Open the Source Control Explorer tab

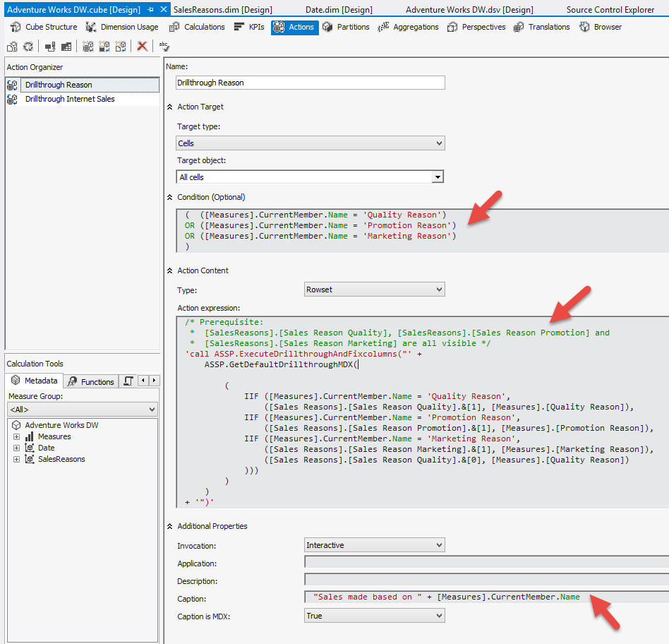click(x=610, y=9)
